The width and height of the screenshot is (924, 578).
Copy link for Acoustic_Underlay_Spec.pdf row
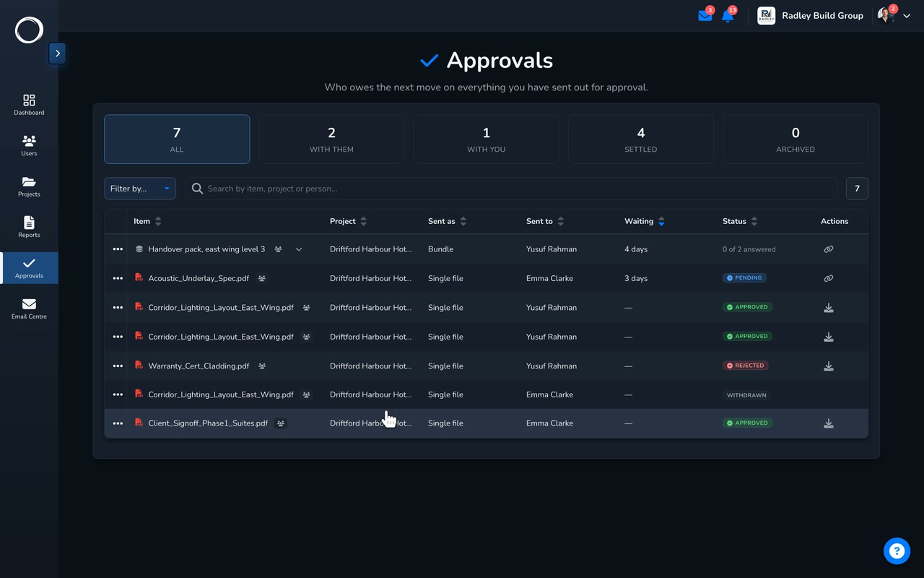point(829,278)
